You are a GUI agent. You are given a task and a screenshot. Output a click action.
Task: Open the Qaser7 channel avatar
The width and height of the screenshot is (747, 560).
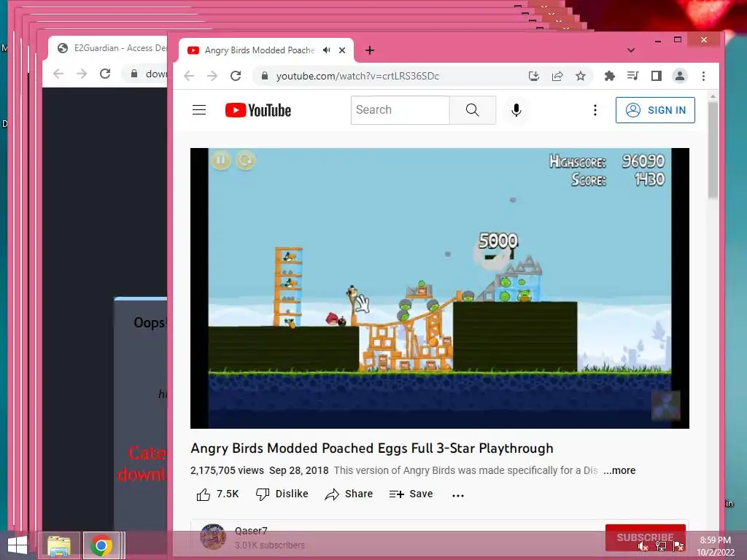pyautogui.click(x=213, y=537)
